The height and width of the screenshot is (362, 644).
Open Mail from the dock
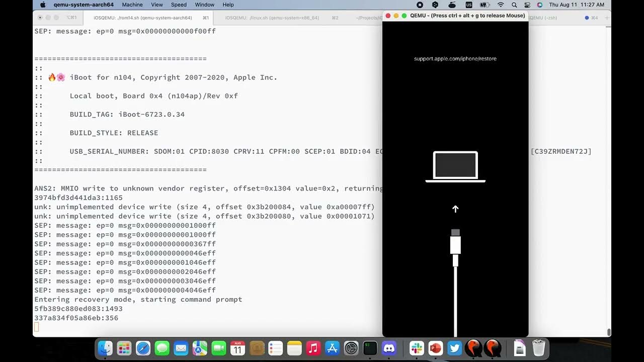pyautogui.click(x=181, y=348)
